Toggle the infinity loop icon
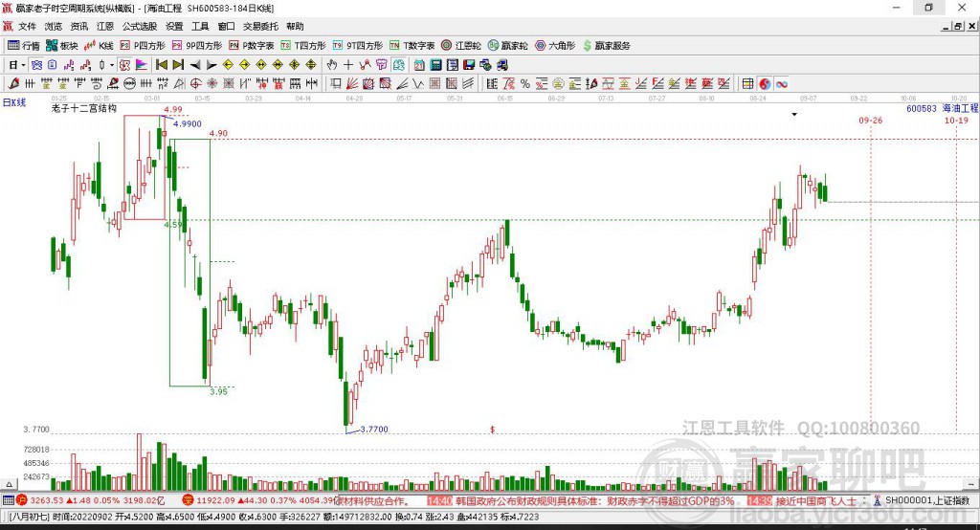This screenshot has width=980, height=530. point(782,84)
